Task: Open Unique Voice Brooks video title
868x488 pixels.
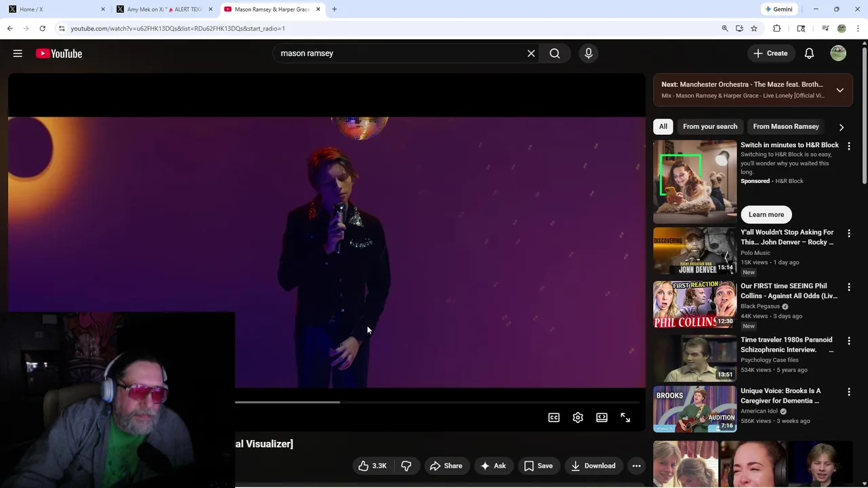Action: coord(781,396)
